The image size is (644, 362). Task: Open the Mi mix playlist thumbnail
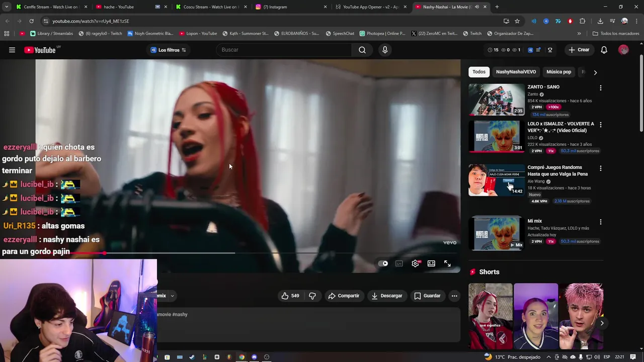click(x=497, y=234)
